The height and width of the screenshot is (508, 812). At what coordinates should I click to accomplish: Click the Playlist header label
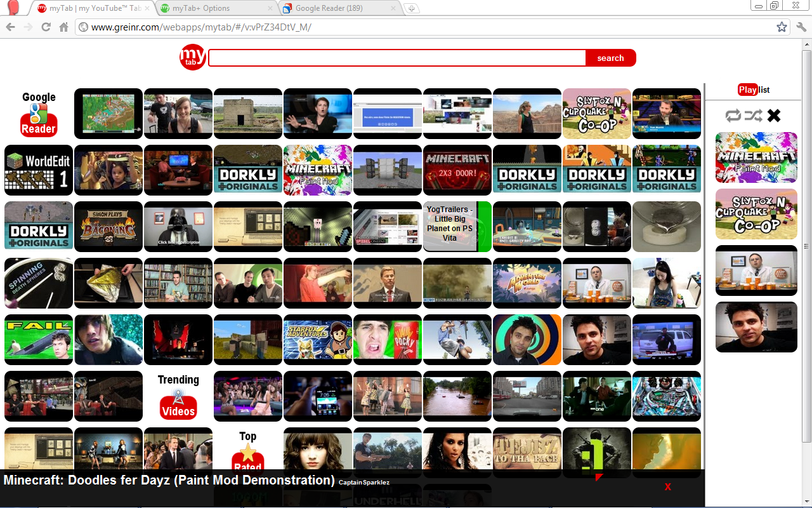click(x=754, y=90)
